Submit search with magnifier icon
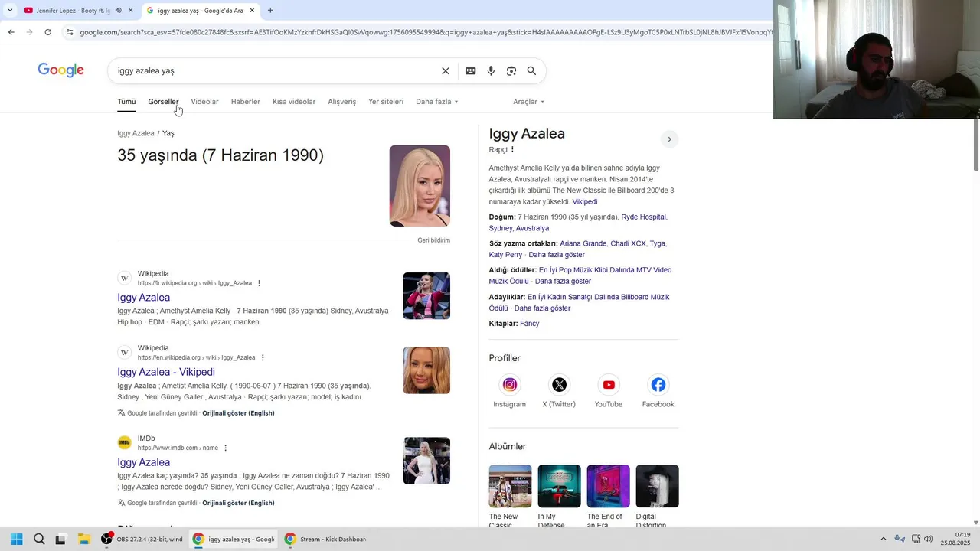The image size is (980, 551). pos(531,71)
